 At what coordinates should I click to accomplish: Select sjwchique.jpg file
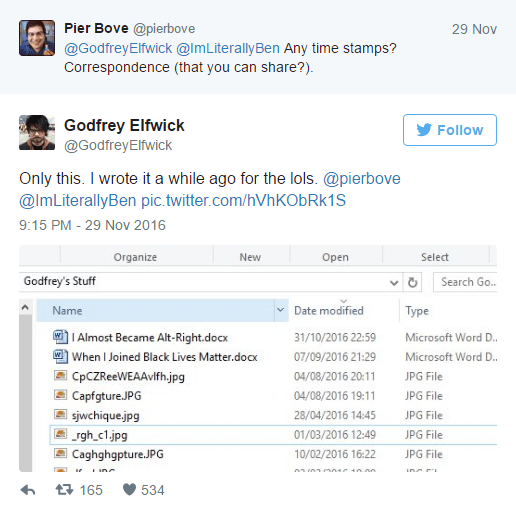(x=106, y=415)
